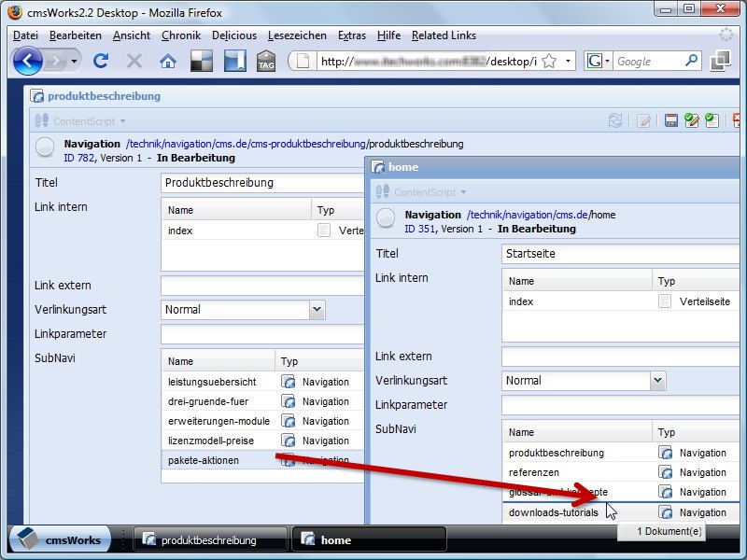Open the Chronik menu
Viewport: 747px width, 560px height.
[181, 35]
